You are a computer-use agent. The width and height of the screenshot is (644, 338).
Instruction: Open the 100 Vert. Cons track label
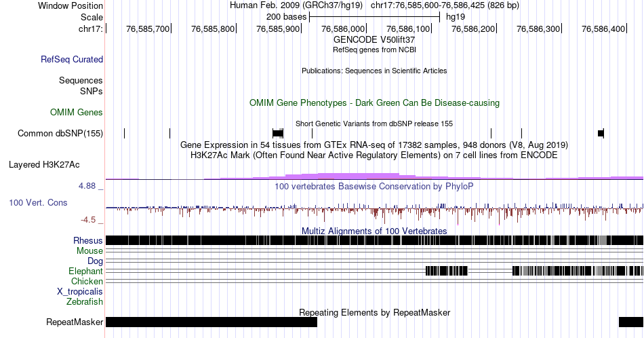pyautogui.click(x=38, y=202)
